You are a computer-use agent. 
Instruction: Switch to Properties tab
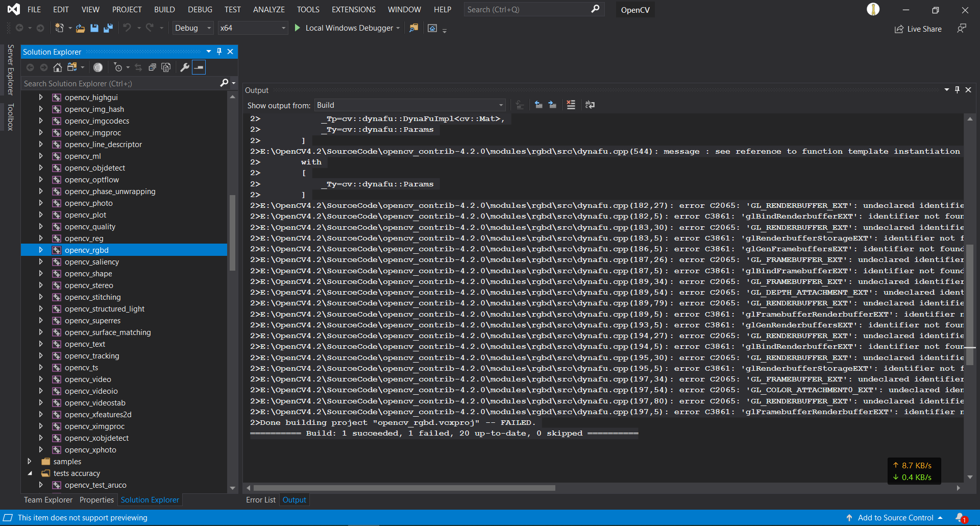click(96, 500)
